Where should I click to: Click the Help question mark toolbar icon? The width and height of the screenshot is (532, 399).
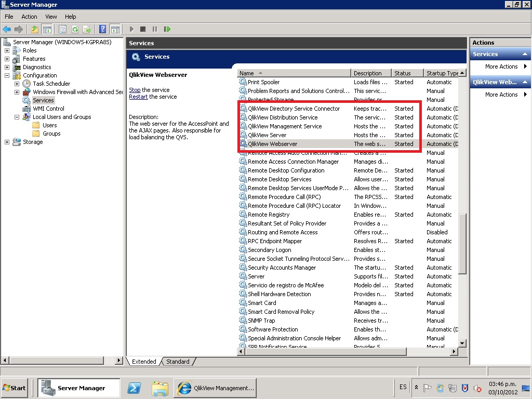[103, 29]
